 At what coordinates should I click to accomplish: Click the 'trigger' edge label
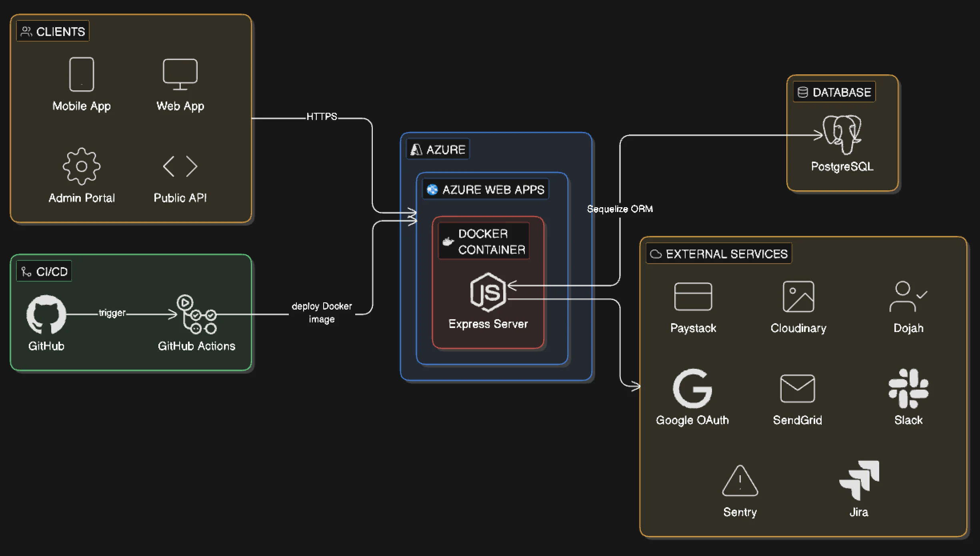[112, 313]
